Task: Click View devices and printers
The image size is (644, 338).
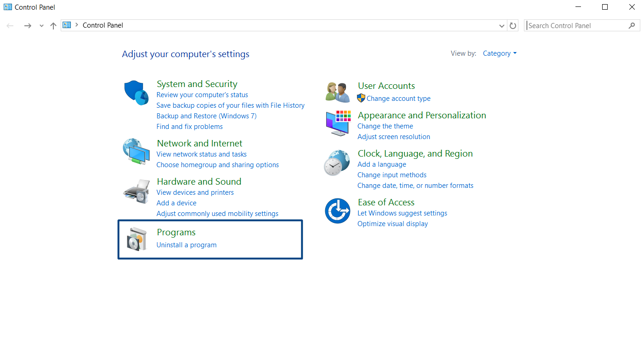Action: click(195, 192)
